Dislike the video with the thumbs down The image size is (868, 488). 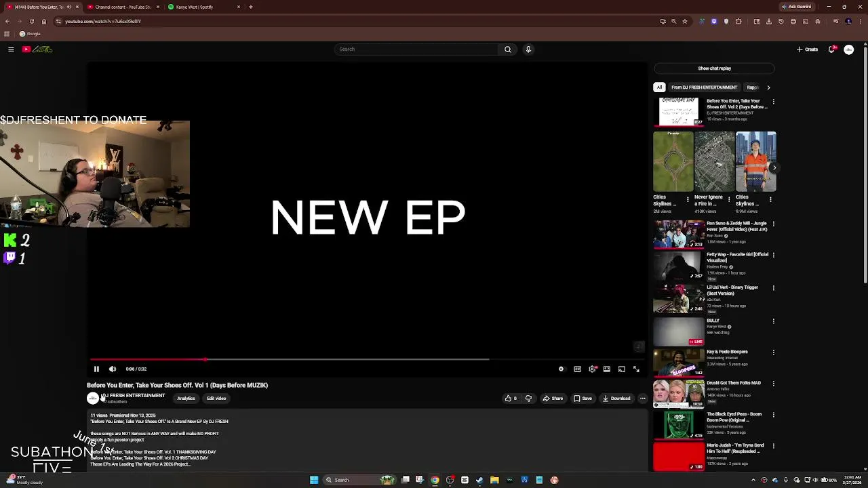(x=528, y=399)
